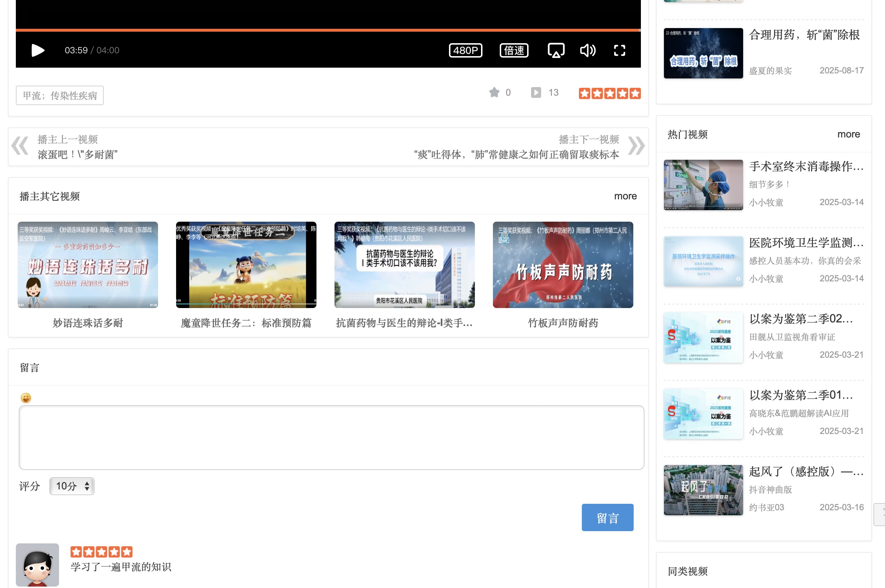Open 竹板声声防耐药 video thumbnail
Viewport: 885px width, 588px height.
(563, 265)
